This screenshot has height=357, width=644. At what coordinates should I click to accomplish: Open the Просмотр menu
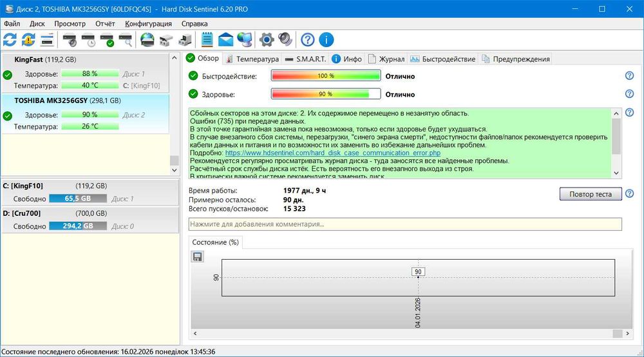(70, 23)
